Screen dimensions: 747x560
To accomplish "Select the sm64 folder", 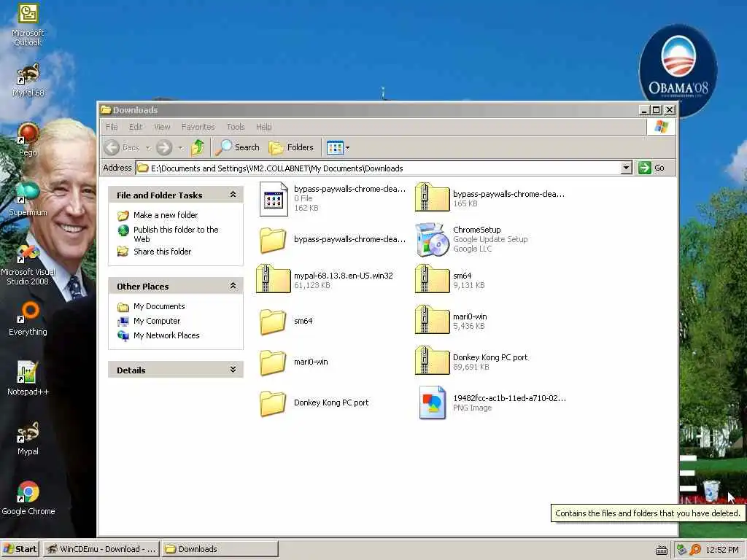I will (x=286, y=322).
